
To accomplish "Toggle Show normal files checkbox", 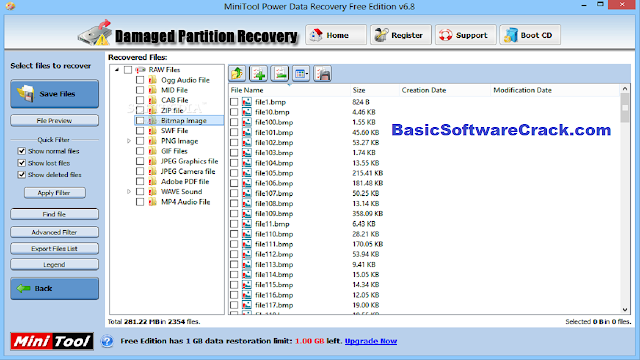I will pos(22,151).
